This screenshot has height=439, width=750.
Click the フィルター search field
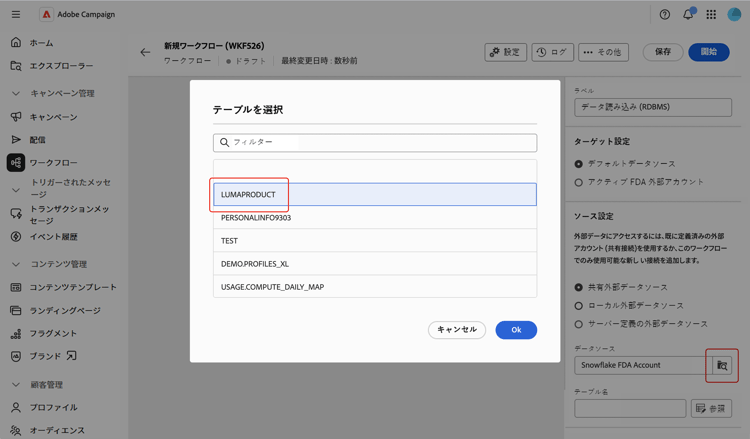click(x=375, y=143)
